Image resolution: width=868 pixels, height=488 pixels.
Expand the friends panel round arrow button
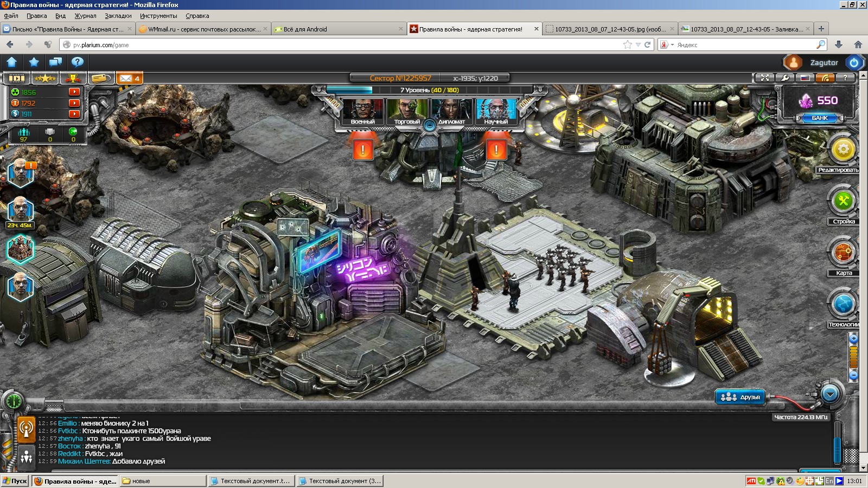point(830,394)
